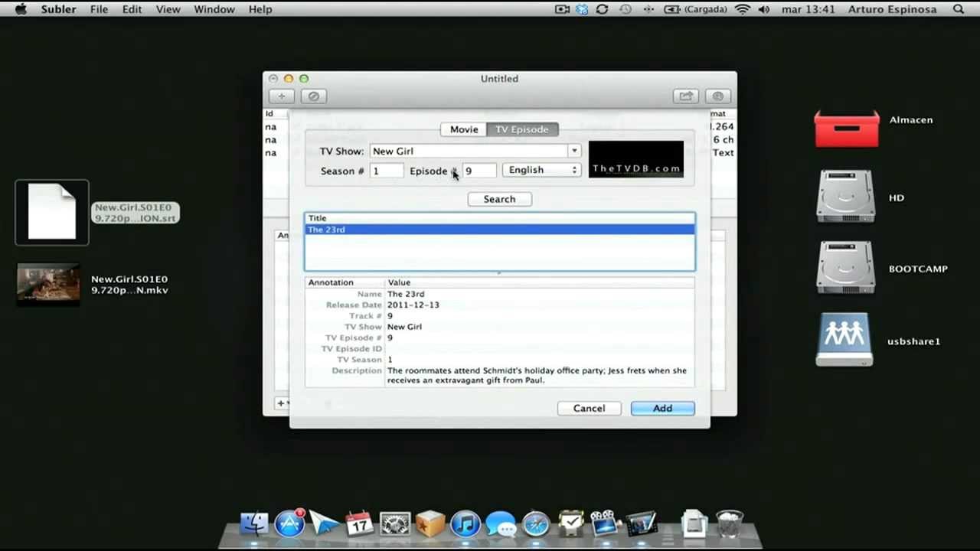This screenshot has height=551, width=980.
Task: Click the Search button
Action: [x=499, y=199]
